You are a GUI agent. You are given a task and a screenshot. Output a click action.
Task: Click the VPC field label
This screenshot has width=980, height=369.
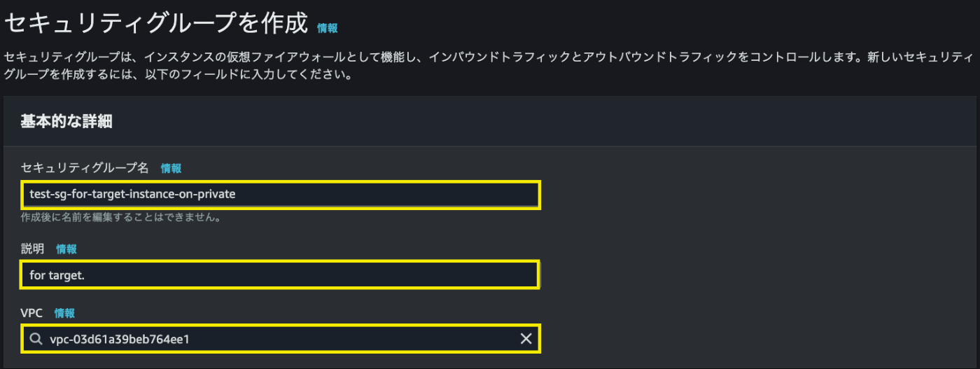pos(32,313)
